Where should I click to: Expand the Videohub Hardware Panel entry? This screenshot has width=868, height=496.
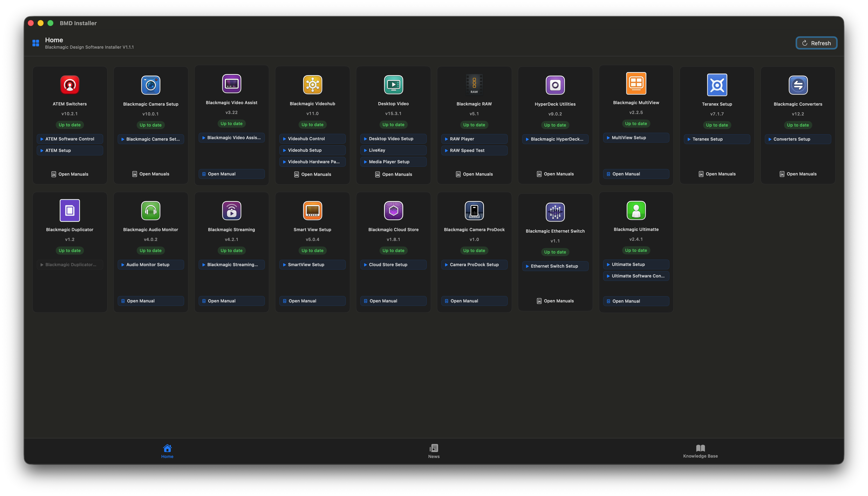point(312,162)
